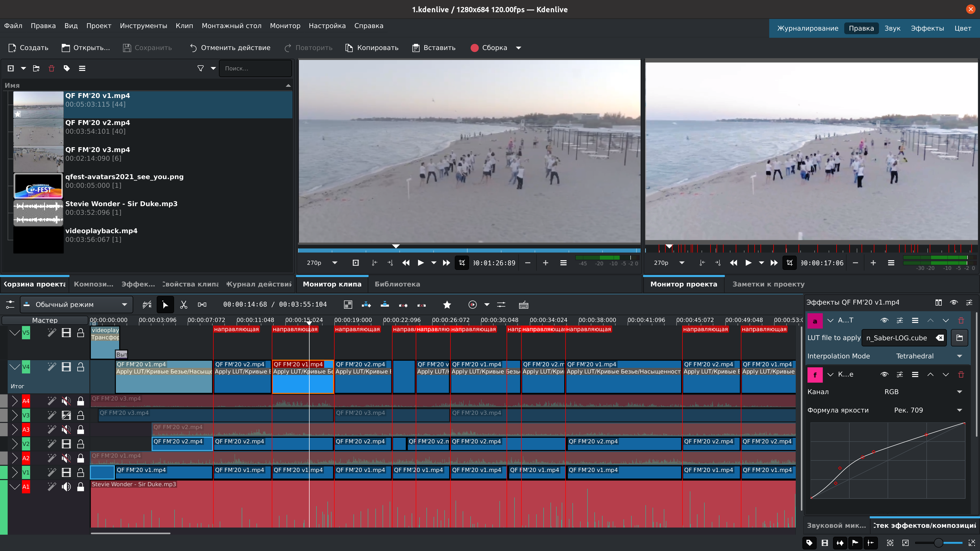Click the Bezier curve editor graph

click(888, 460)
